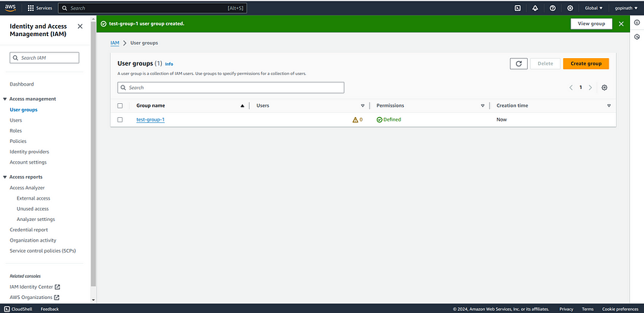
Task: Click the IAM breadcrumb link
Action: 115,43
